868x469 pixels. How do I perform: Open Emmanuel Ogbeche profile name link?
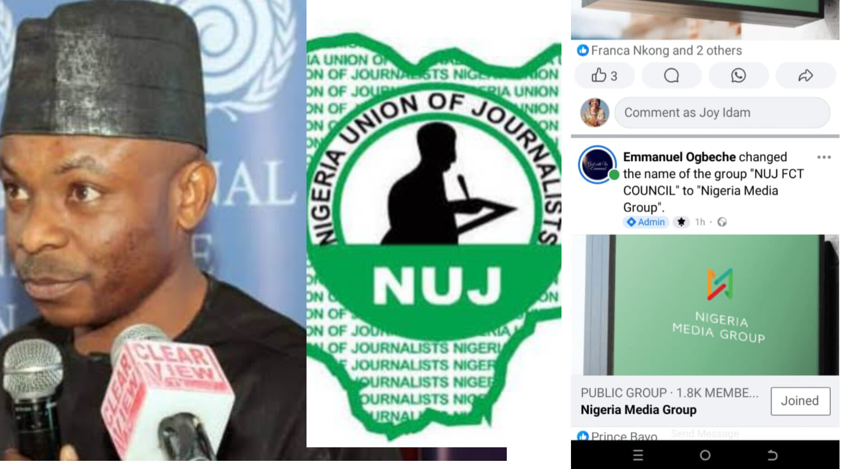(679, 157)
